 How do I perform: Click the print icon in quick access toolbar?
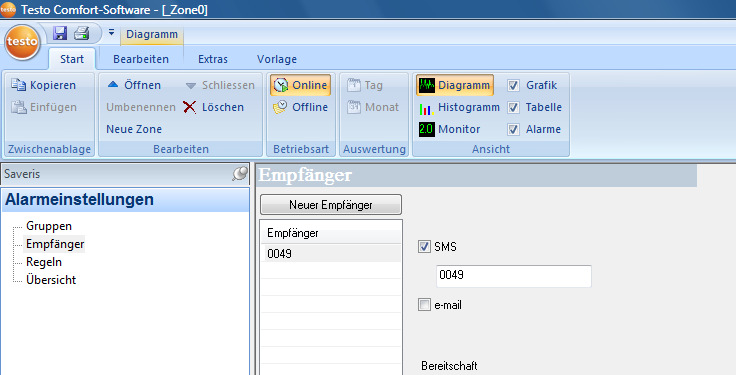(x=82, y=33)
